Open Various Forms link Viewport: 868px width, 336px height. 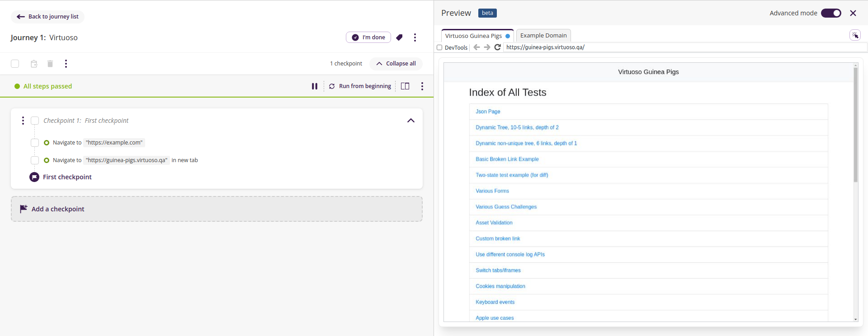click(x=492, y=191)
